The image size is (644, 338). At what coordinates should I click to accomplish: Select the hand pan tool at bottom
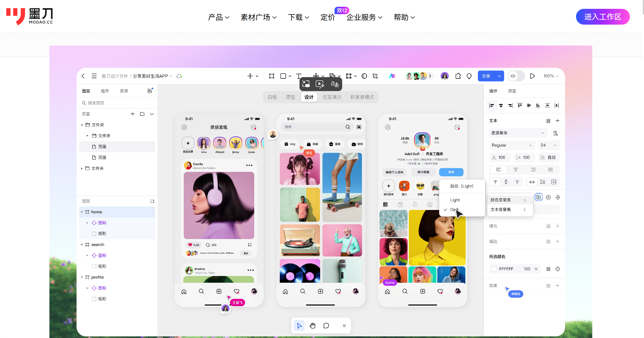point(312,325)
